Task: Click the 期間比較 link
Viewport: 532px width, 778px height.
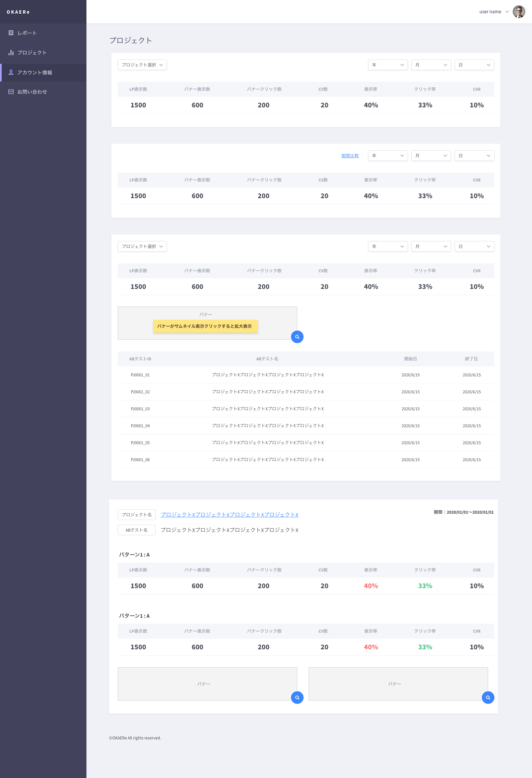Action: pos(350,156)
